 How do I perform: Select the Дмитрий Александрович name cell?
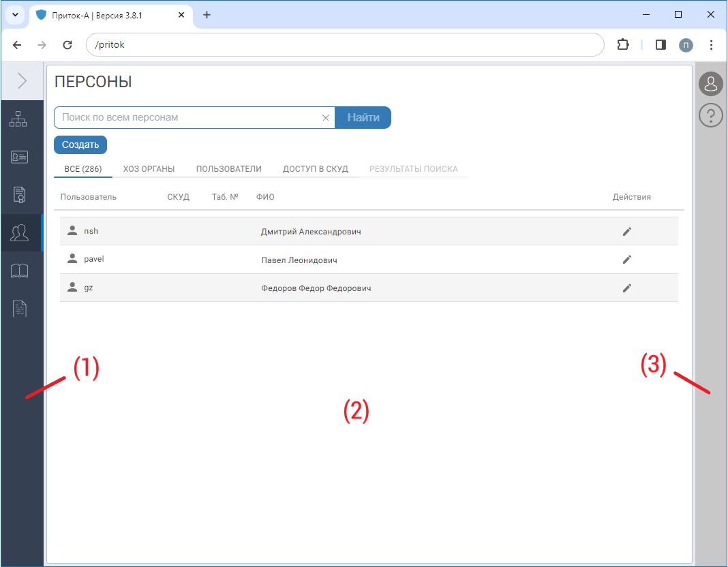[311, 232]
